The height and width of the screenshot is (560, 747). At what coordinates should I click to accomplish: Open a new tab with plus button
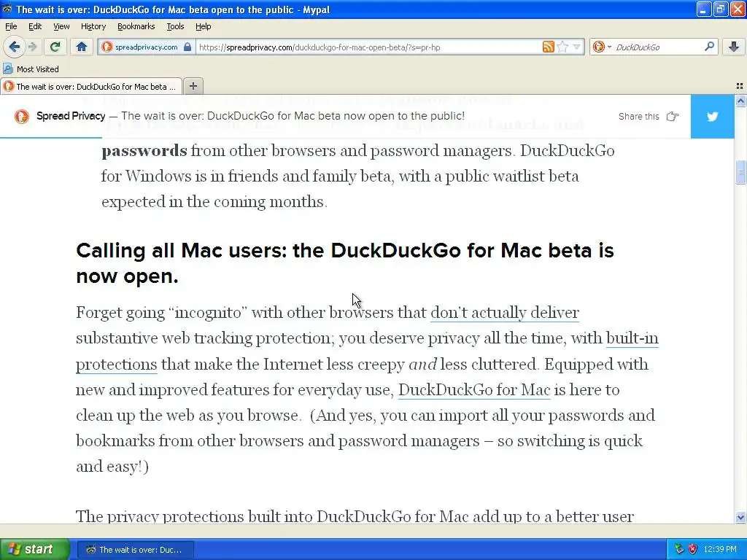pos(193,86)
